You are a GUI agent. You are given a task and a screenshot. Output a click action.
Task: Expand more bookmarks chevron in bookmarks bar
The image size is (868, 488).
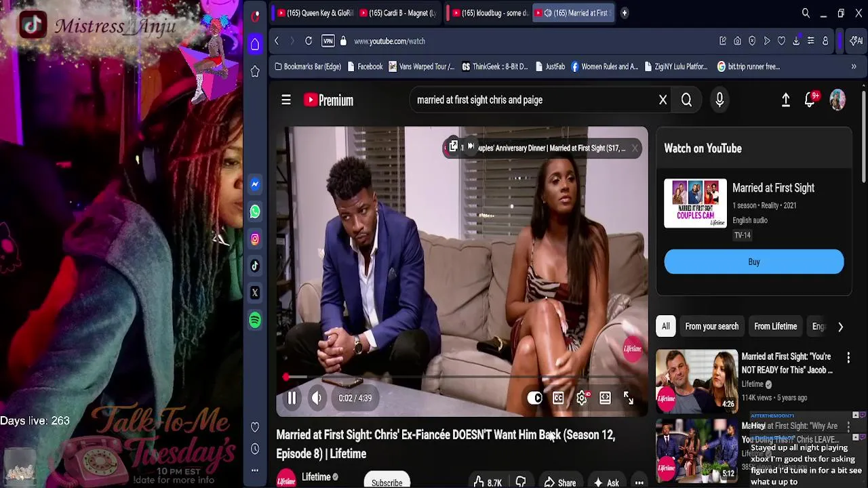click(854, 66)
